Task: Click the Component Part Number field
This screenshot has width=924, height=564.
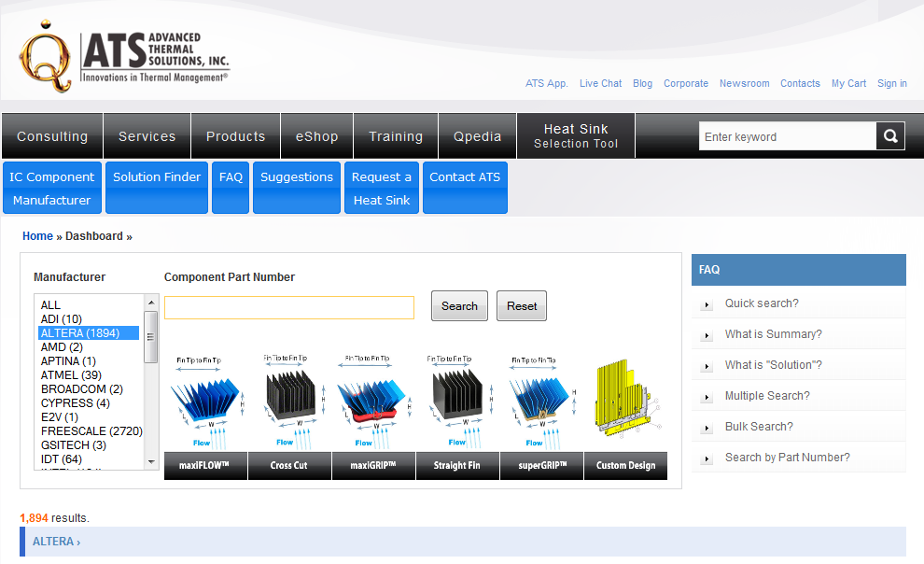Action: tap(288, 307)
